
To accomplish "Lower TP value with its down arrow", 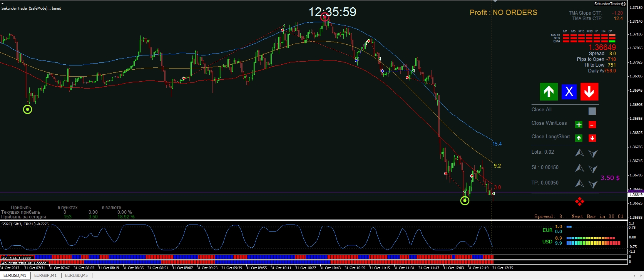I will (x=593, y=184).
